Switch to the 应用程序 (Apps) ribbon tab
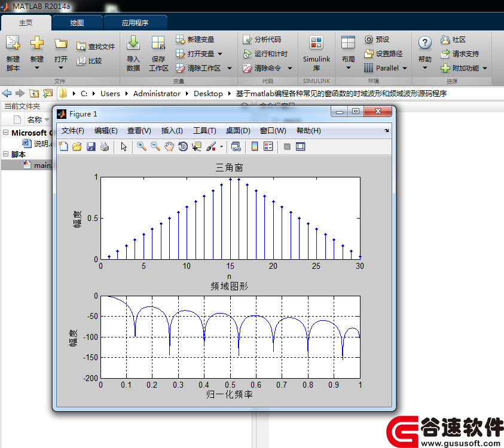 [135, 23]
